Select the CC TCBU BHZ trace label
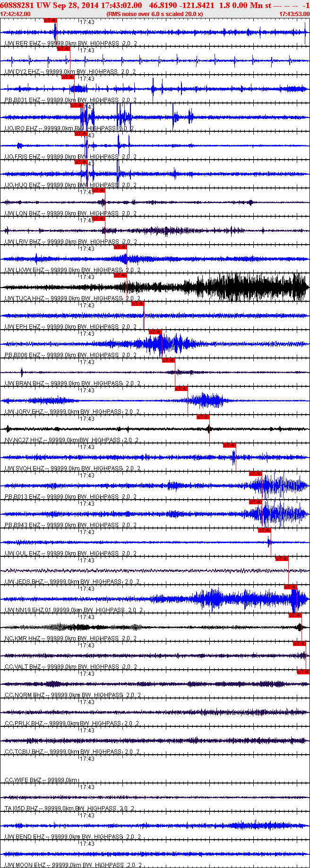310x868 pixels. click(x=71, y=752)
